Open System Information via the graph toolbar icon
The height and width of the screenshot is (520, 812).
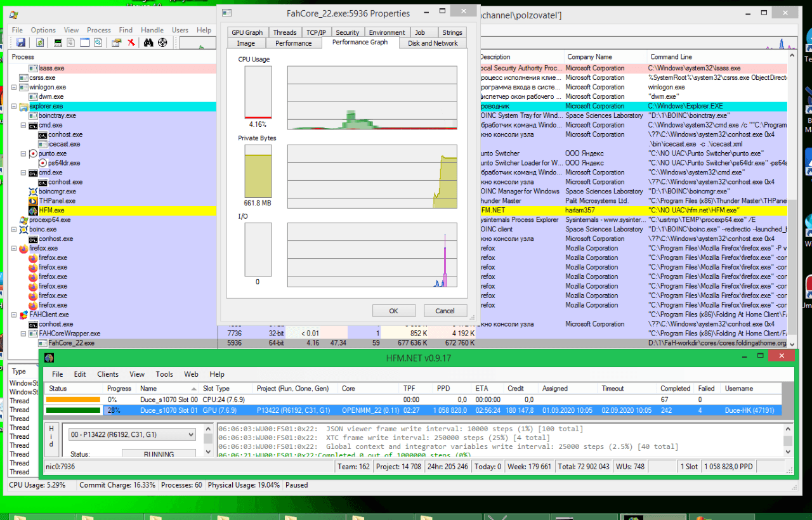click(58, 42)
